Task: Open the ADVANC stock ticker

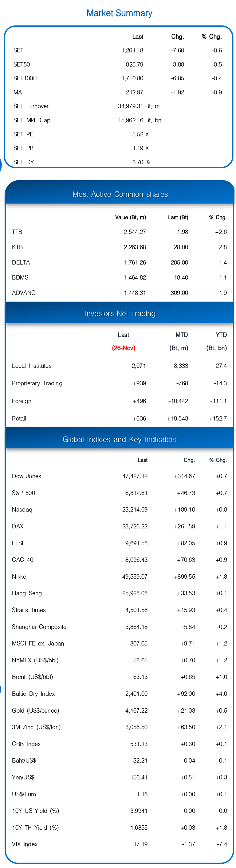Action: (24, 293)
